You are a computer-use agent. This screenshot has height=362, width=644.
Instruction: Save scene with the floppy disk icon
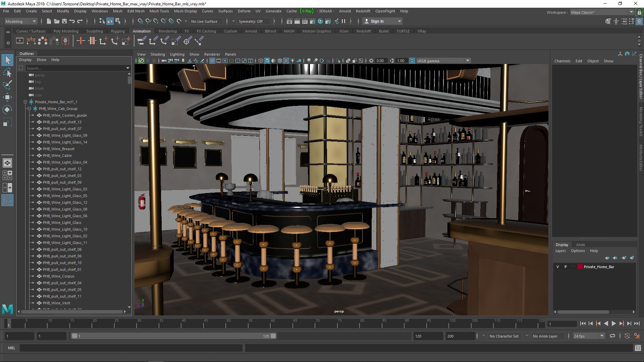click(x=64, y=21)
